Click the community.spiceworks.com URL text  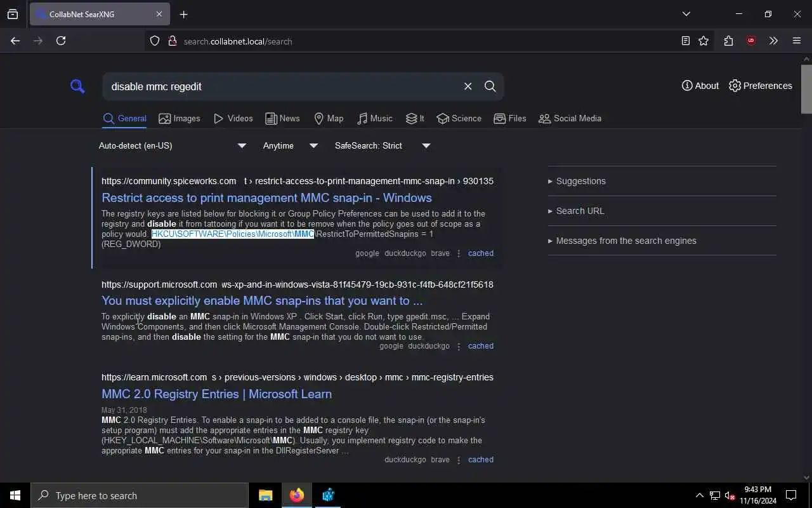[169, 181]
